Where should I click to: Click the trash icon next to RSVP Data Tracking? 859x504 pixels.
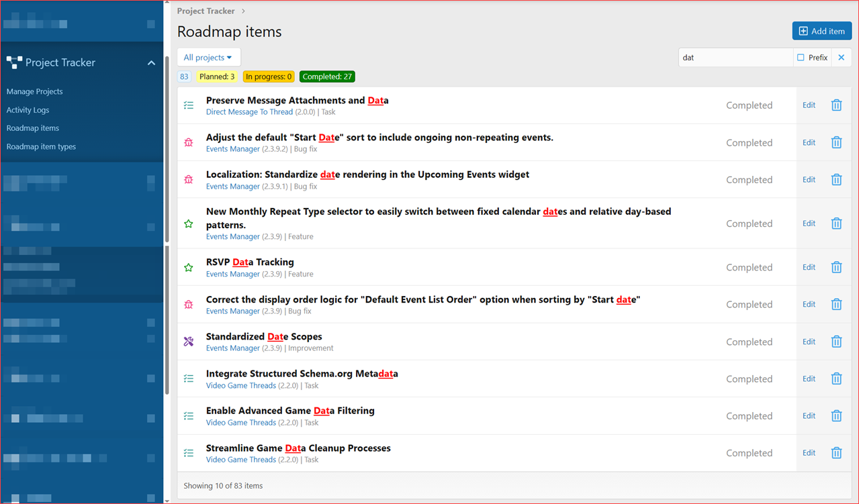pos(836,266)
